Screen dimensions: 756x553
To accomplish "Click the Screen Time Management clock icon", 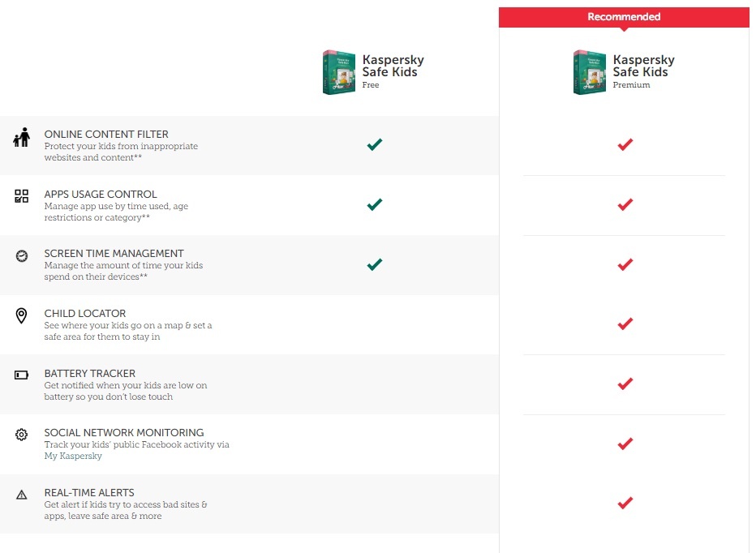I will 22,255.
